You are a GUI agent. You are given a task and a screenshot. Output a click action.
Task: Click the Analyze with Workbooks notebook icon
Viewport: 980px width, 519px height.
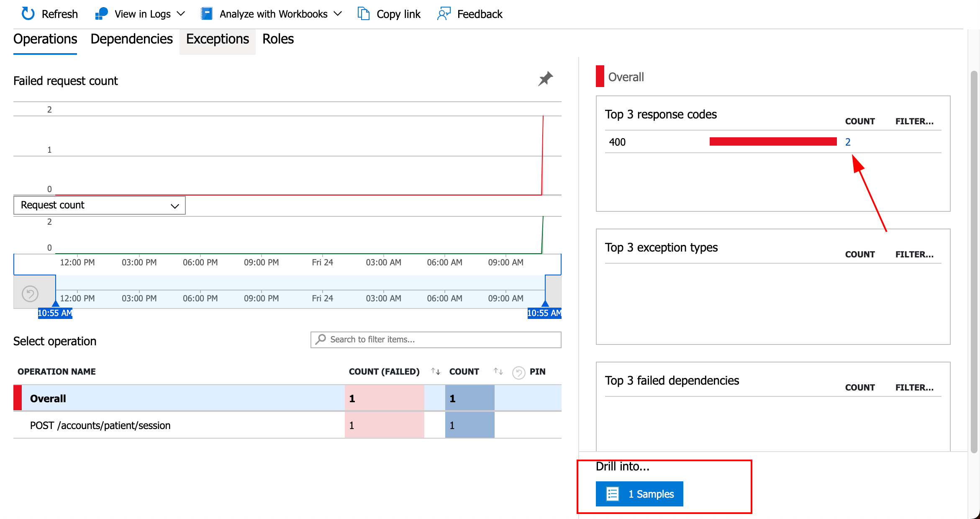[x=206, y=14]
